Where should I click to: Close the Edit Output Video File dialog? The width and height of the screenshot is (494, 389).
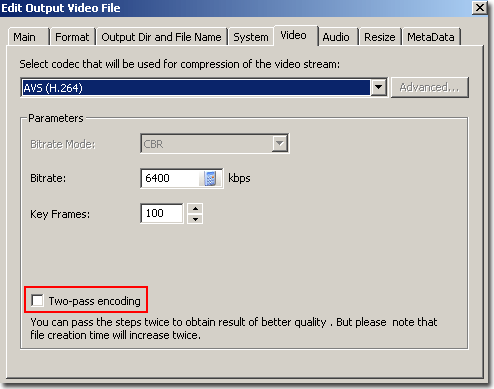point(480,7)
